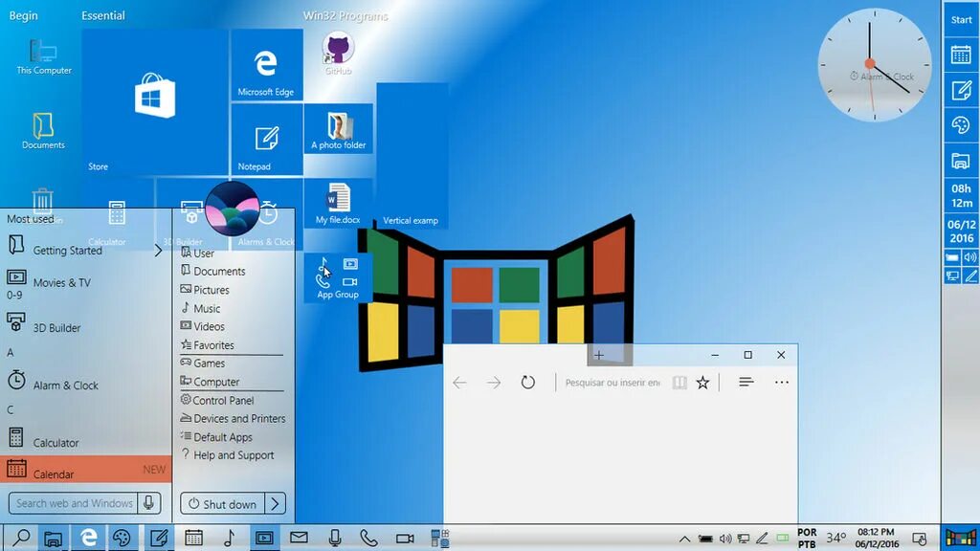Add page to favorites with star icon
This screenshot has width=980, height=551.
pyautogui.click(x=702, y=383)
